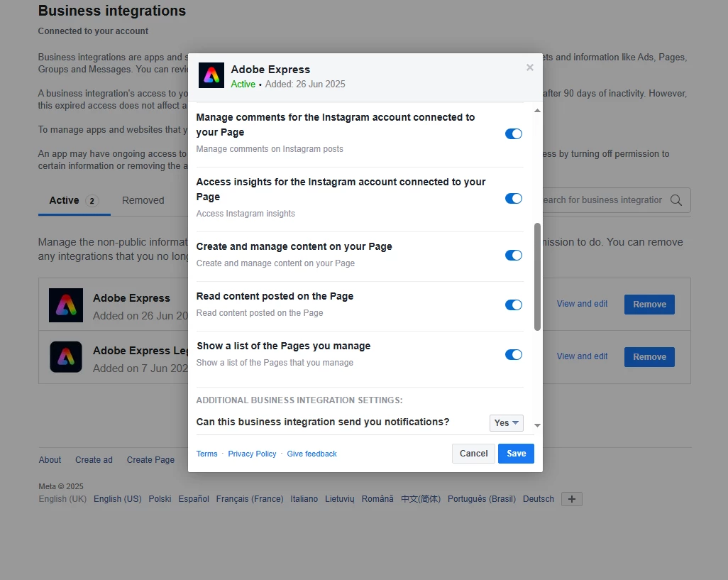The width and height of the screenshot is (728, 580).
Task: Switch language to English (US)
Action: [118, 499]
